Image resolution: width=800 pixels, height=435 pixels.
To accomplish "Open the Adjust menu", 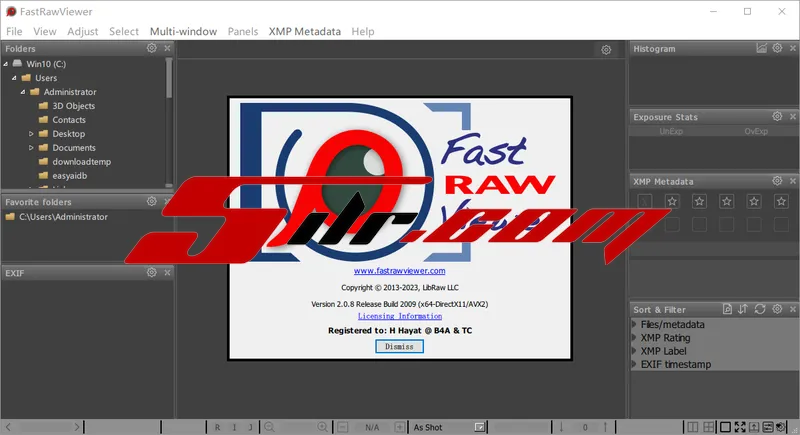I will 82,31.
